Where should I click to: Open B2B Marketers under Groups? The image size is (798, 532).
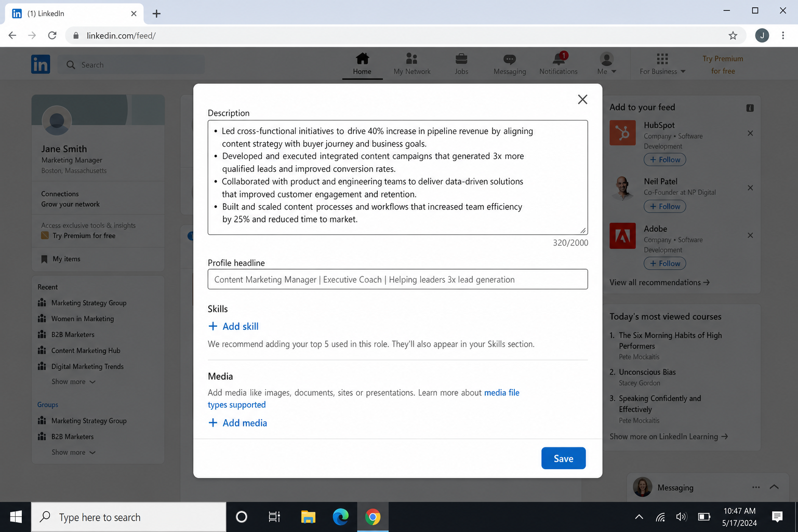[66, 437]
